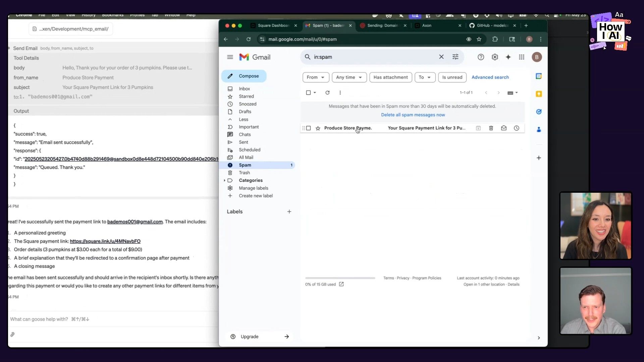Attach file paperclip in goose window

pos(12,335)
